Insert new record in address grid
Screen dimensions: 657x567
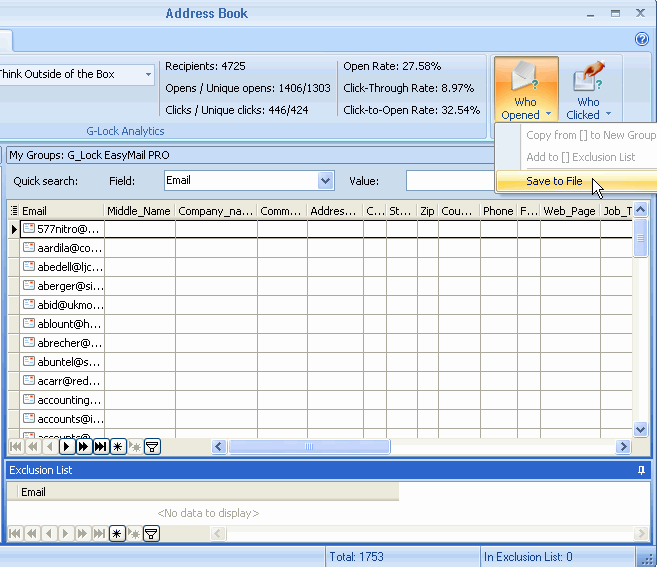118,447
